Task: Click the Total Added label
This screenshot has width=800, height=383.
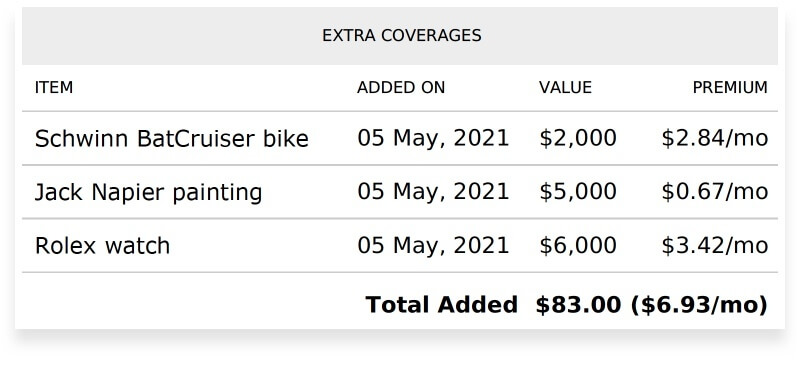Action: coord(441,304)
